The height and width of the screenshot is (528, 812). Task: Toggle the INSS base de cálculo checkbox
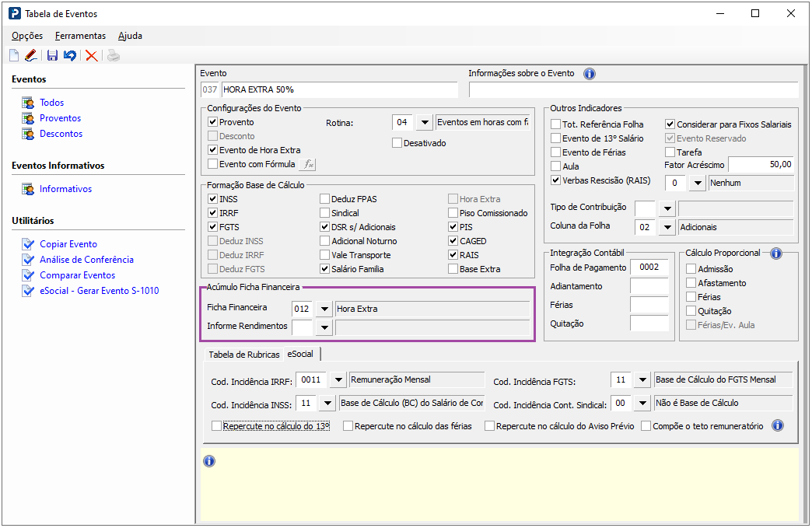pos(212,199)
